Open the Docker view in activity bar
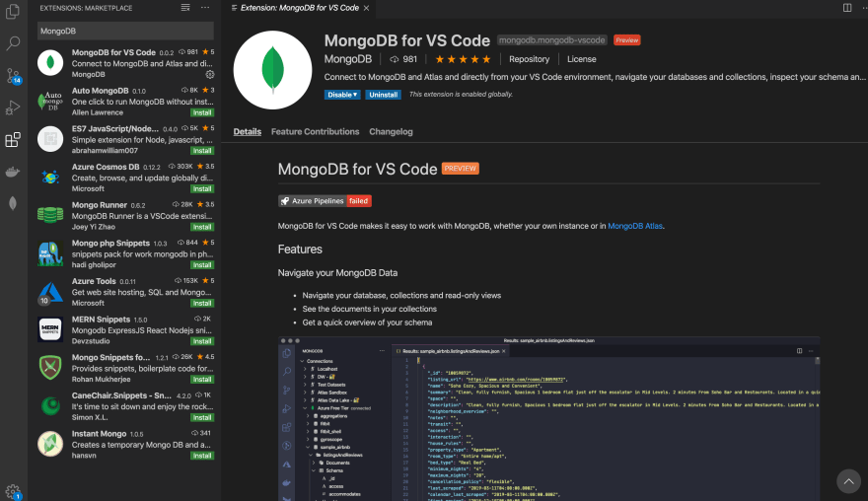This screenshot has width=868, height=501. click(x=13, y=172)
